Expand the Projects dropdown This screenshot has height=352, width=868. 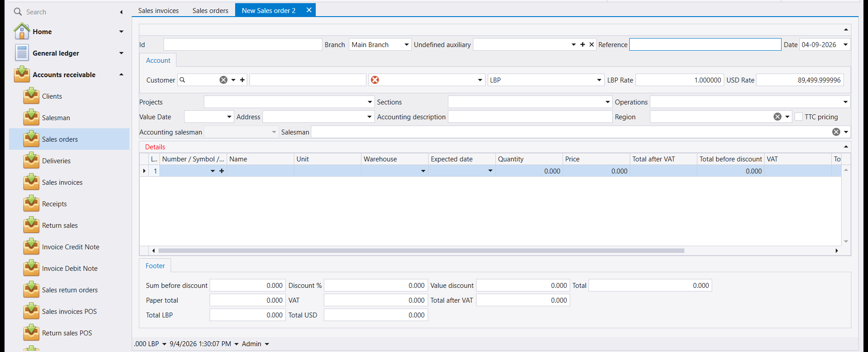pyautogui.click(x=370, y=102)
